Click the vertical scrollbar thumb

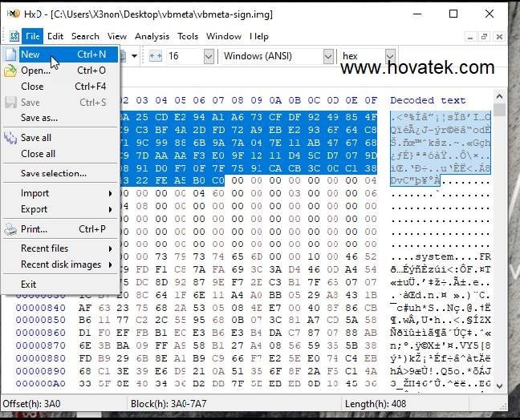499,110
